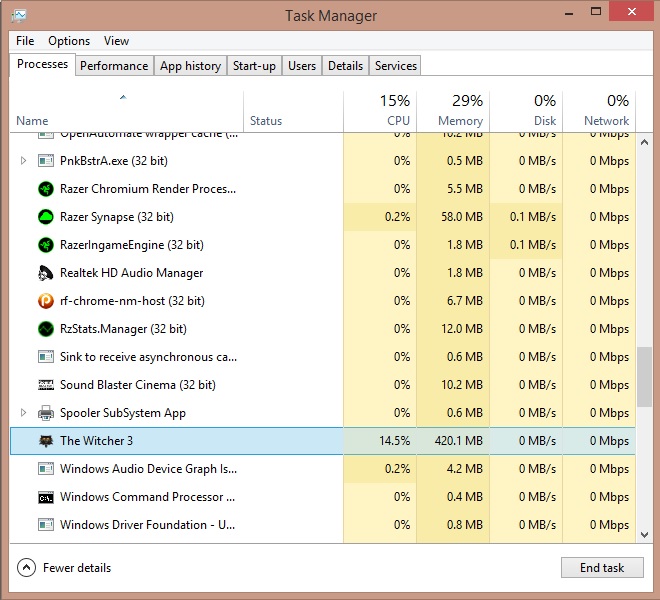Click the 6.7 MB memory value
The width and height of the screenshot is (660, 600).
(465, 301)
